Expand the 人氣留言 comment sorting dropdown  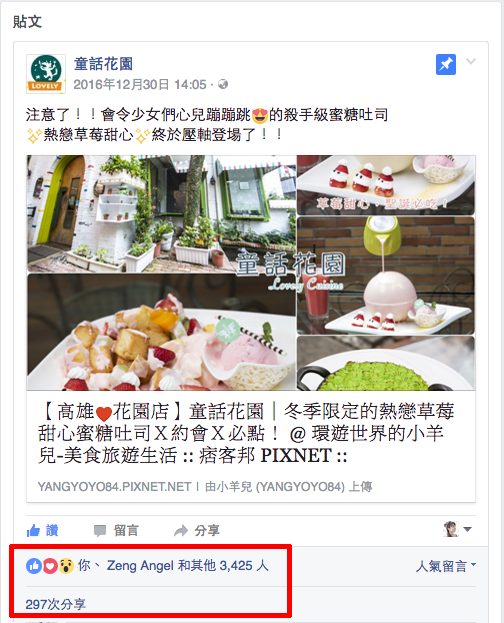point(446,566)
